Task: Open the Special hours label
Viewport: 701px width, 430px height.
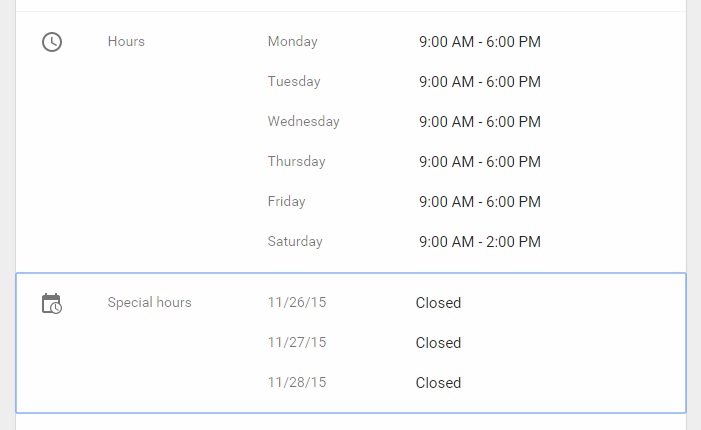Action: pyautogui.click(x=149, y=303)
